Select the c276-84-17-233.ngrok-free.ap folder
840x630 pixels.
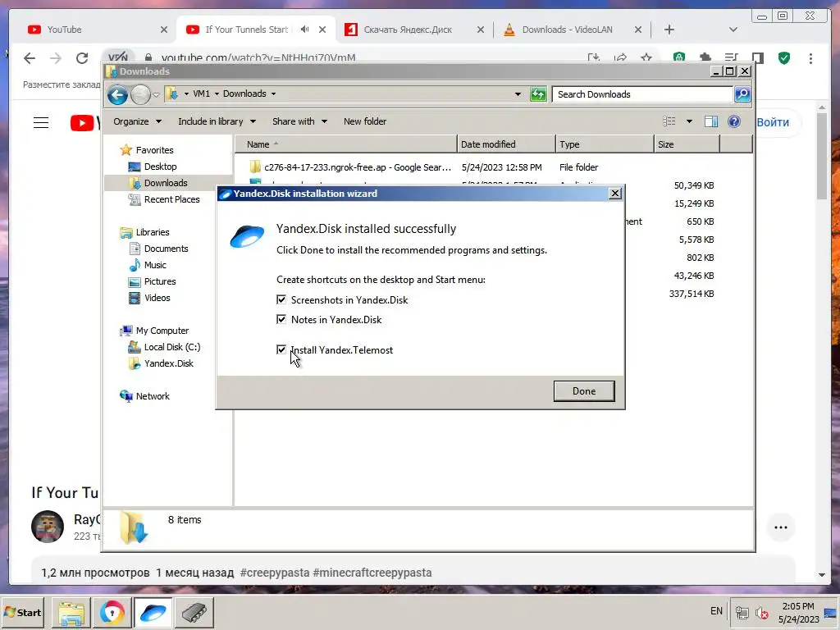(x=358, y=167)
